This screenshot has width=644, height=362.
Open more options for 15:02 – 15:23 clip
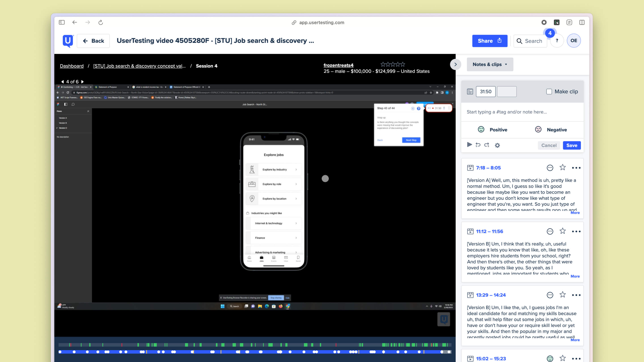pos(576,359)
